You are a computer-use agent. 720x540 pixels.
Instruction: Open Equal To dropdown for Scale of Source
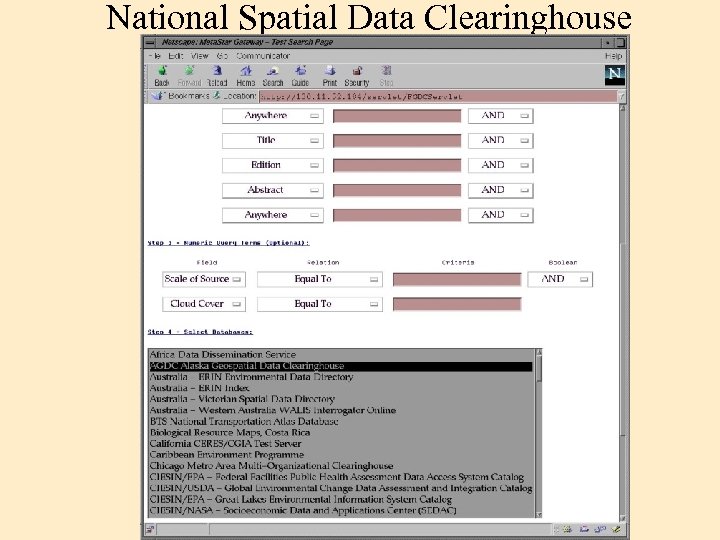tap(320, 279)
